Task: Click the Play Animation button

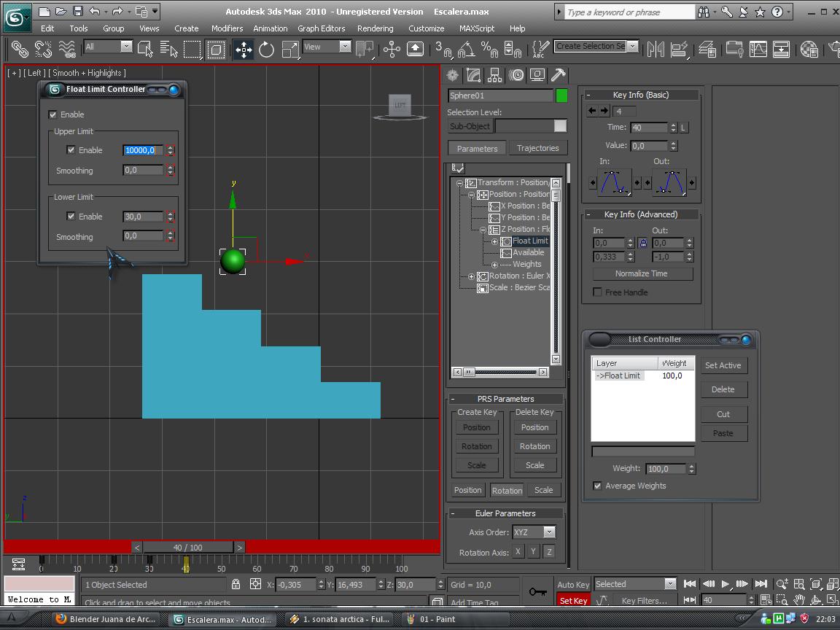Action: coord(725,584)
